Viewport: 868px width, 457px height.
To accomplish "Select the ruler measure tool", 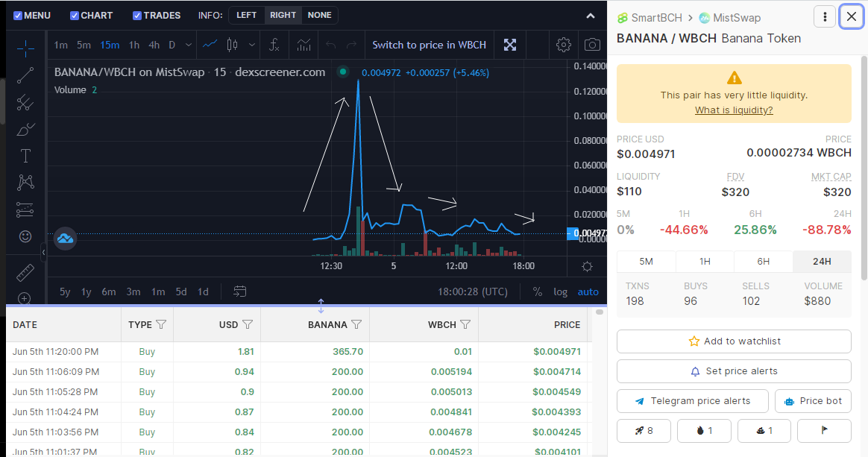I will (25, 272).
